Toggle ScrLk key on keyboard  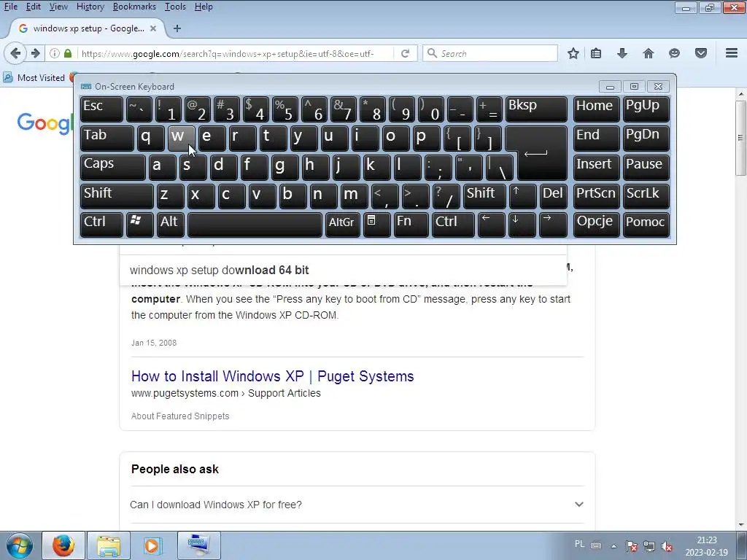click(x=646, y=196)
